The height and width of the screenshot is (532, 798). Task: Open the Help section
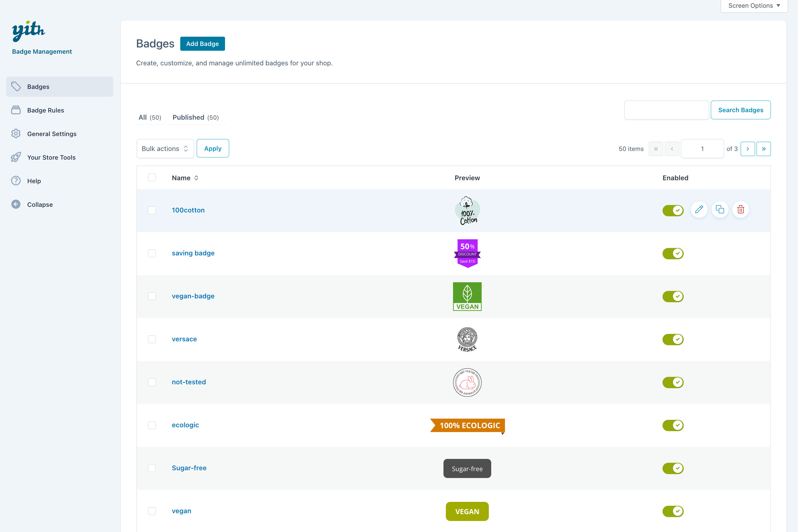[34, 181]
